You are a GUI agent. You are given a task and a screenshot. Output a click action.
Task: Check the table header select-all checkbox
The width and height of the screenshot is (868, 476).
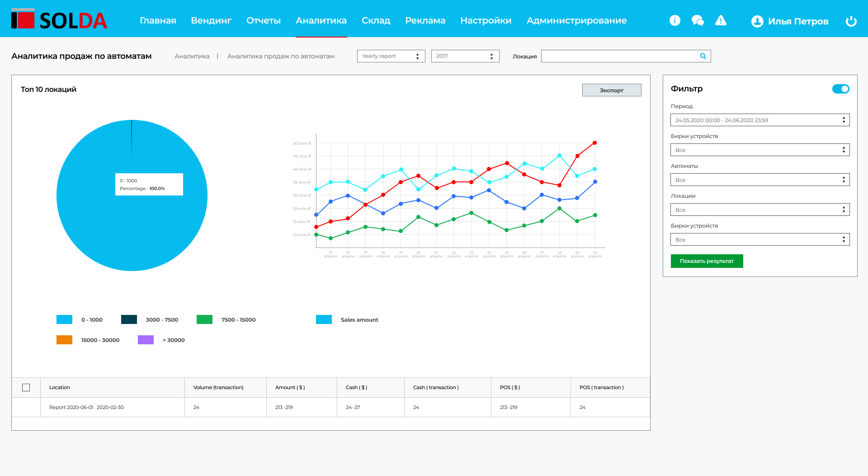[26, 388]
